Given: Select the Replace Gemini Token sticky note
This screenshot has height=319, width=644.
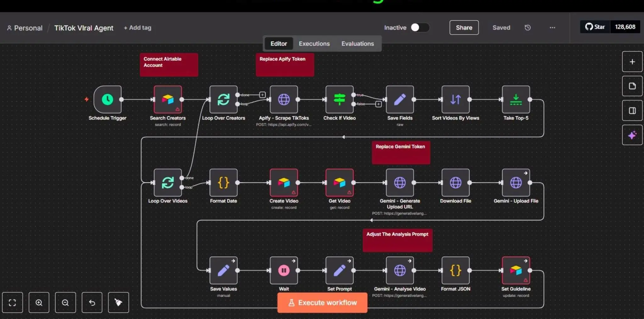Looking at the screenshot, I should [401, 152].
